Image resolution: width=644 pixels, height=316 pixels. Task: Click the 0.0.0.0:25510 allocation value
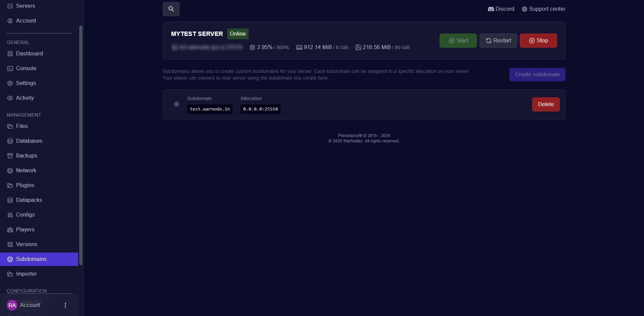[260, 109]
